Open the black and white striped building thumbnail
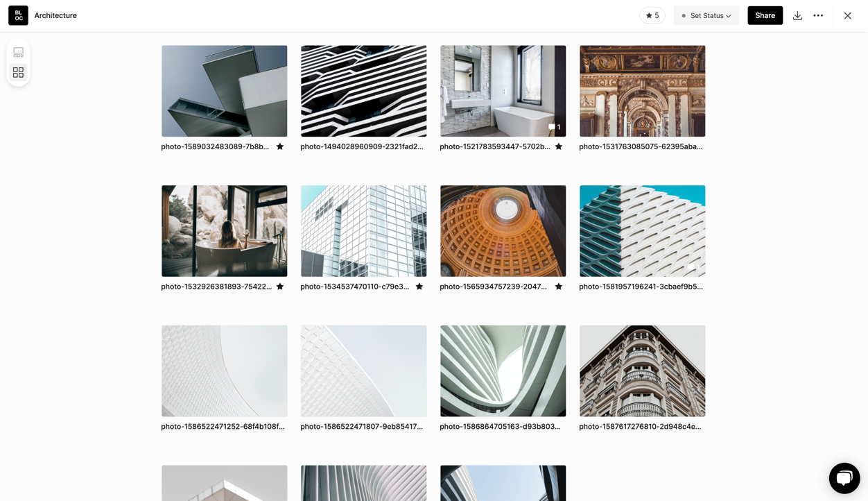This screenshot has width=868, height=501. coord(363,91)
